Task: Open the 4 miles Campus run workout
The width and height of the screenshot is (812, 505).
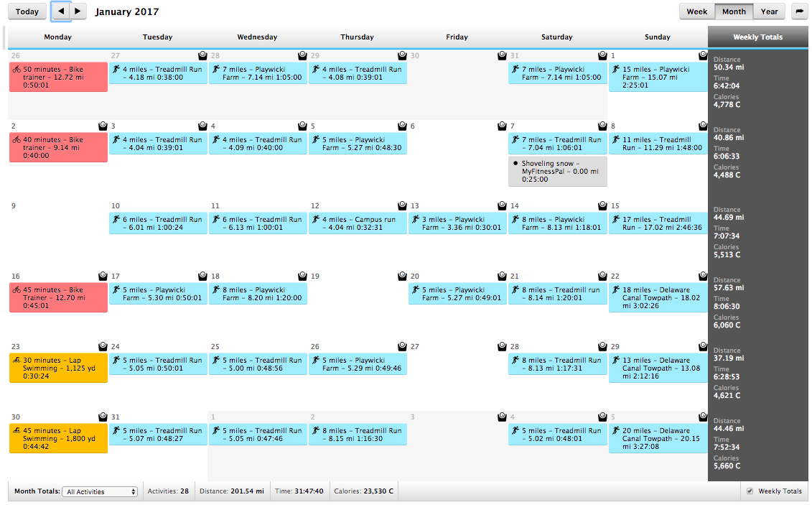Action: click(357, 223)
